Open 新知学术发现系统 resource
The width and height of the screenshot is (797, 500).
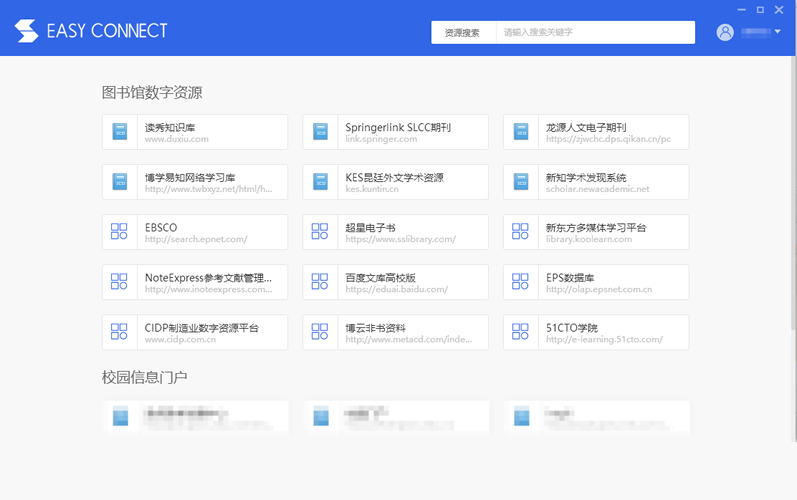click(596, 182)
